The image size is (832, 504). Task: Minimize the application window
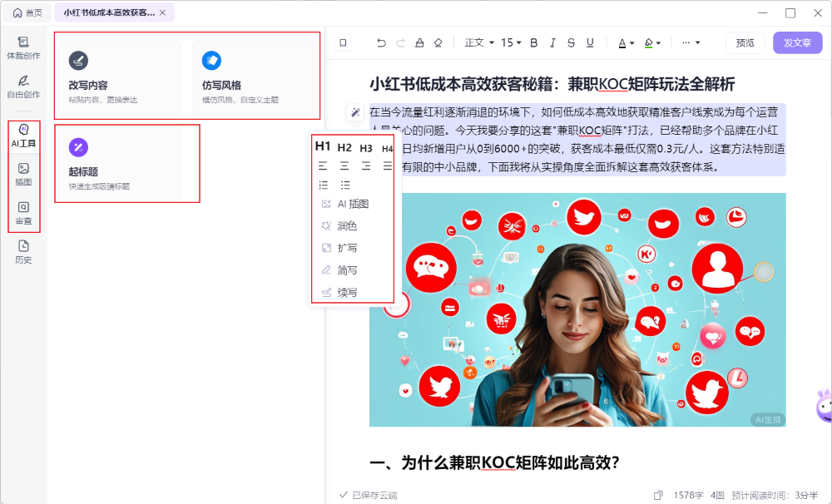762,12
